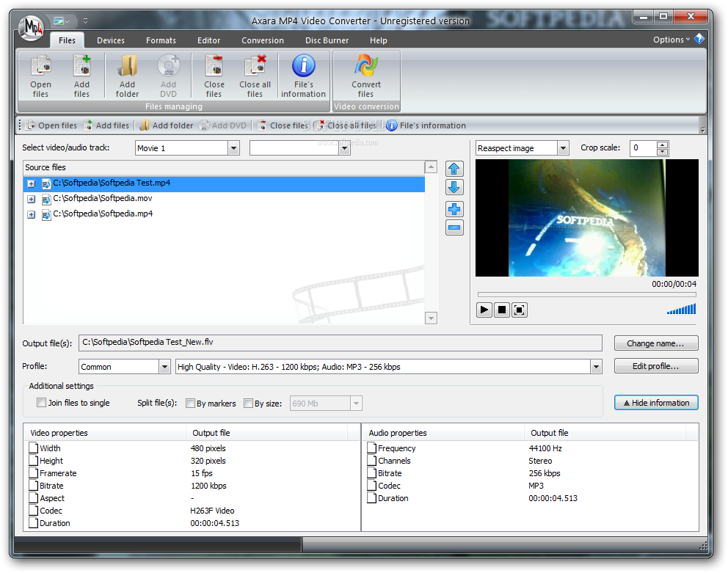Click Close files in the quick toolbar
The image size is (728, 573).
[283, 125]
